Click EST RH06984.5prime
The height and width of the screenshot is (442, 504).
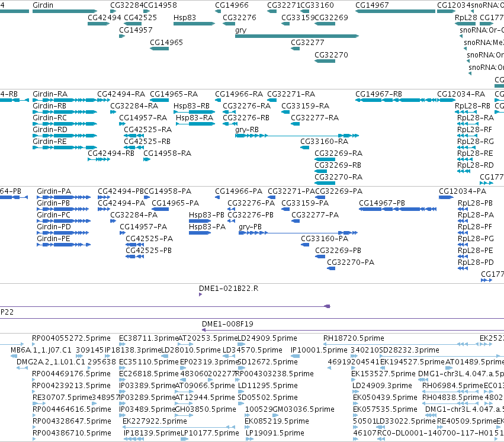pos(450,392)
